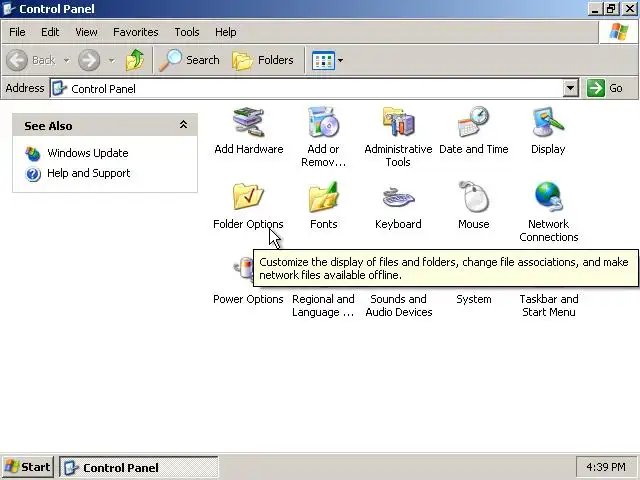Click the Regional and Language label
Viewport: 640px width, 480px height.
click(323, 305)
